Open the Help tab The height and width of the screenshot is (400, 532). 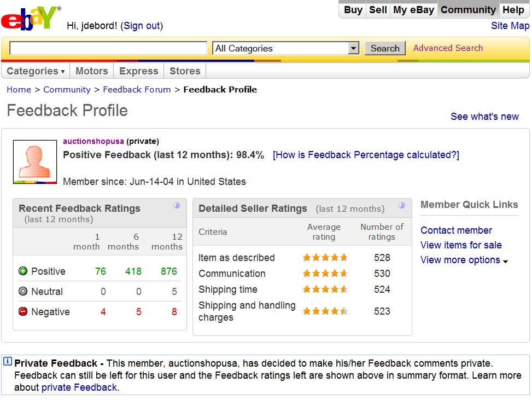pyautogui.click(x=513, y=10)
